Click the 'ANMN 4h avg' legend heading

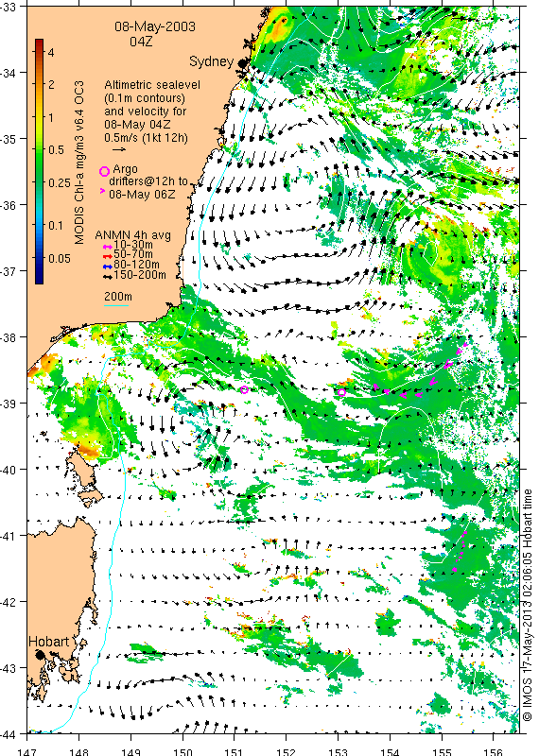[x=132, y=235]
